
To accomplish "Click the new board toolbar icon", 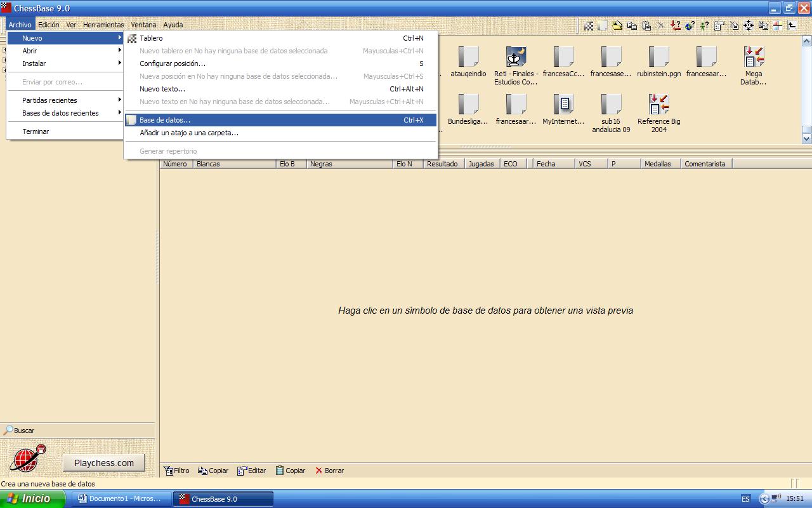I will pos(589,25).
